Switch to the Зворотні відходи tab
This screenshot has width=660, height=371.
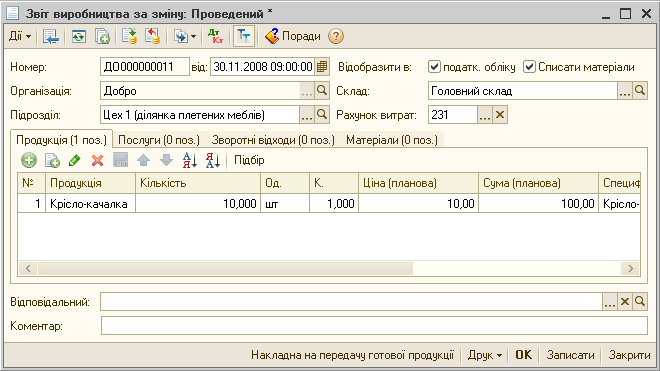273,140
